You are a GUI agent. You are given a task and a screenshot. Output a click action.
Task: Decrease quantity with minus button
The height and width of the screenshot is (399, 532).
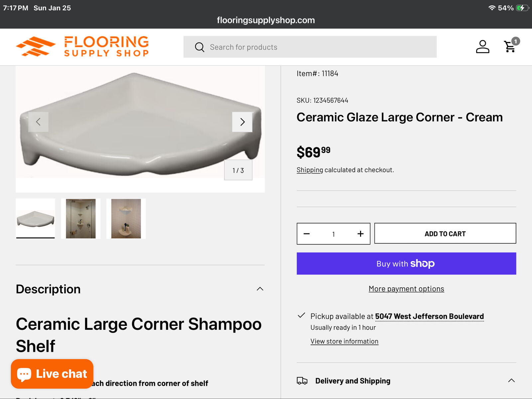(x=307, y=234)
